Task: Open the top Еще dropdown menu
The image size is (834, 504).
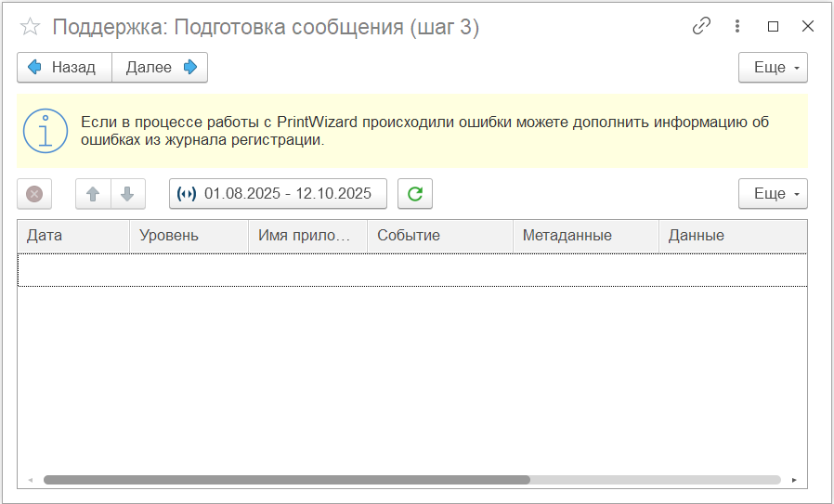Action: click(773, 68)
